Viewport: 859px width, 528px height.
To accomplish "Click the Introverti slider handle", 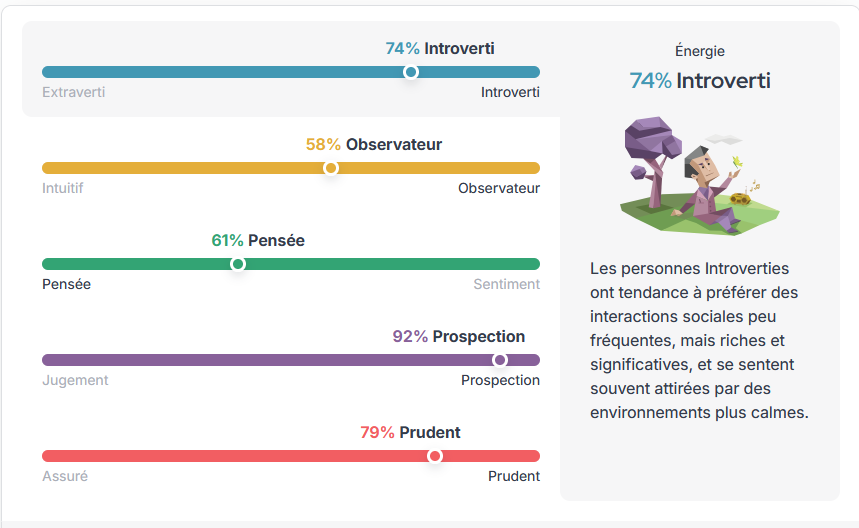I will click(x=410, y=72).
